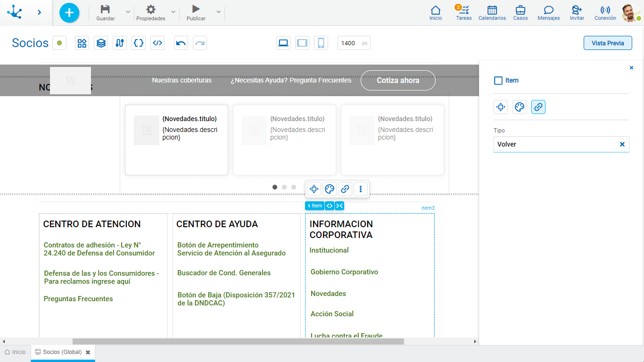The height and width of the screenshot is (362, 644).
Task: Open the curly braces variables icon
Action: tap(139, 43)
